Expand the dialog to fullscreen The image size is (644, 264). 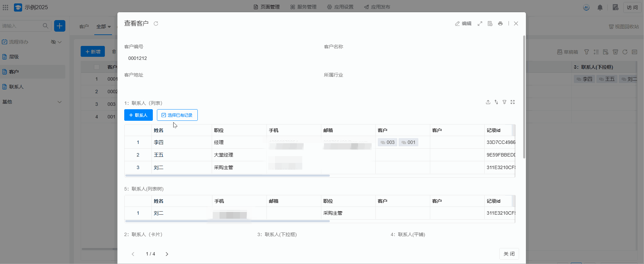coord(480,23)
